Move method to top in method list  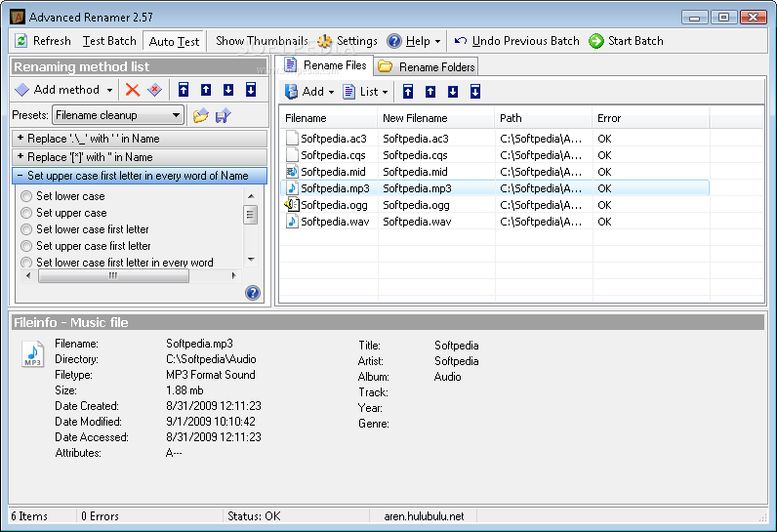click(x=184, y=90)
